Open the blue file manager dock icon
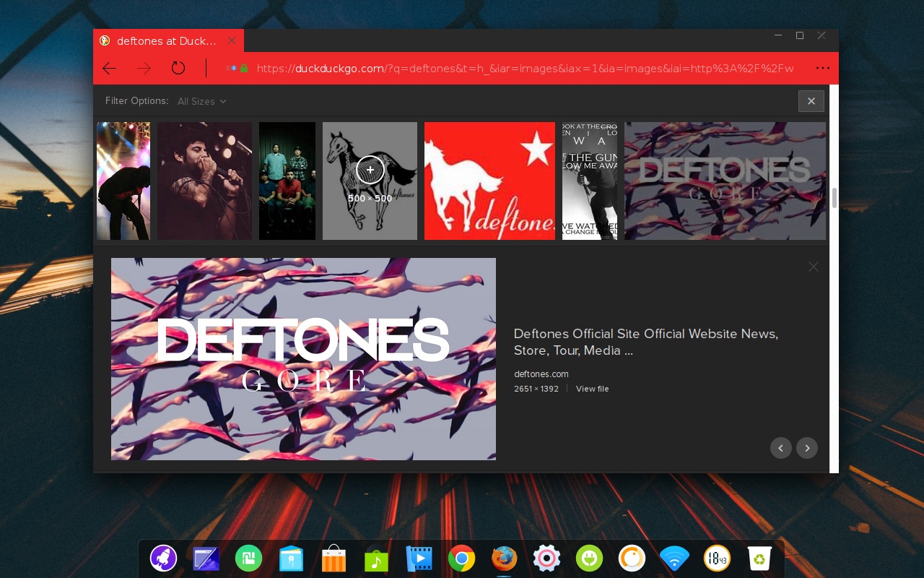The width and height of the screenshot is (924, 578). [292, 559]
